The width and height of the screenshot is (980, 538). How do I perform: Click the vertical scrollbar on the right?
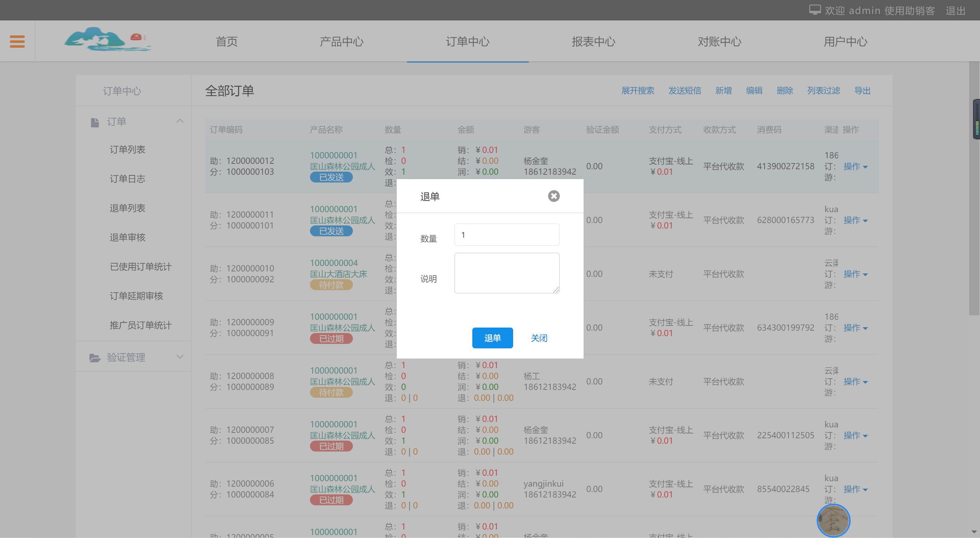(x=976, y=120)
